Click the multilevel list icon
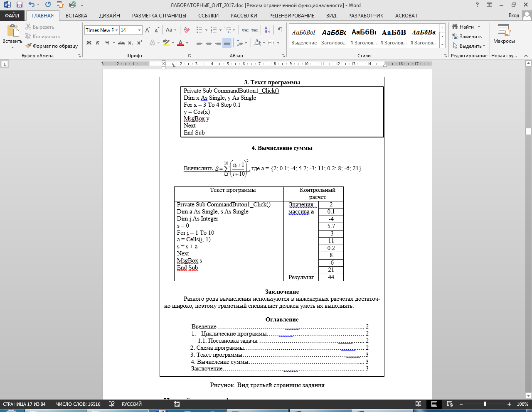 (x=228, y=30)
